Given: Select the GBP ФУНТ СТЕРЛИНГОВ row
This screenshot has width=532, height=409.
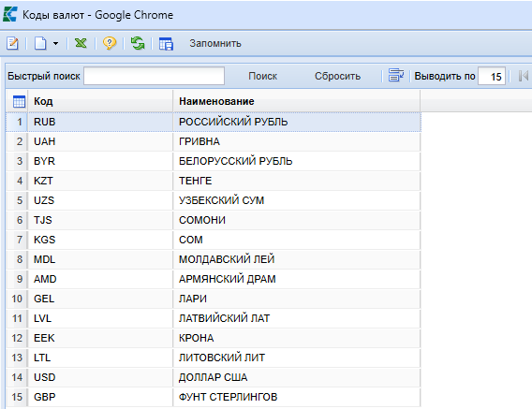Looking at the screenshot, I should point(214,397).
